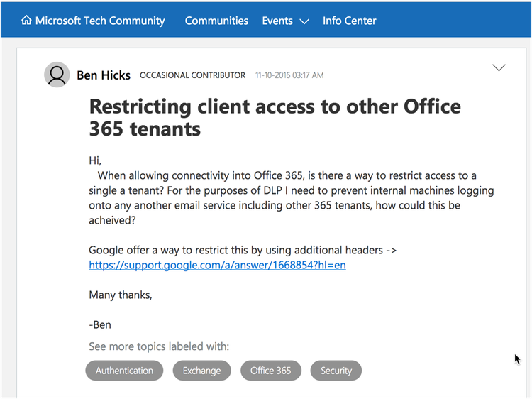Expand the Events dropdown chevron
532x399 pixels.
tap(304, 21)
